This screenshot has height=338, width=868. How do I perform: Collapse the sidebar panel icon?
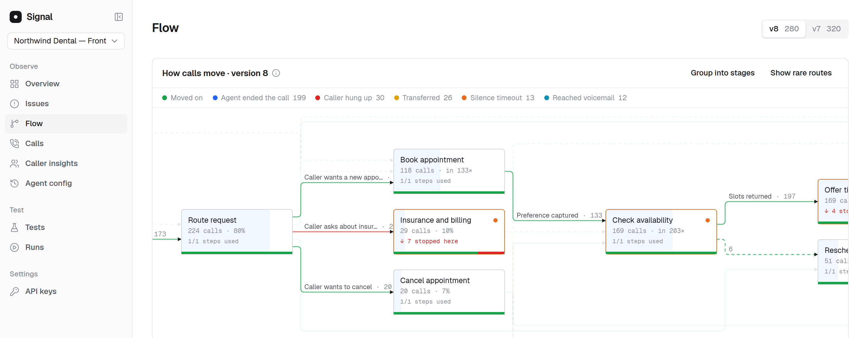click(119, 17)
